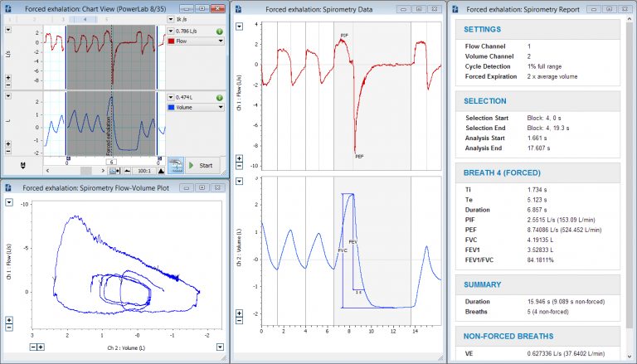This screenshot has width=637, height=364.
Task: Click the red Flow color swatch
Action: 173,40
